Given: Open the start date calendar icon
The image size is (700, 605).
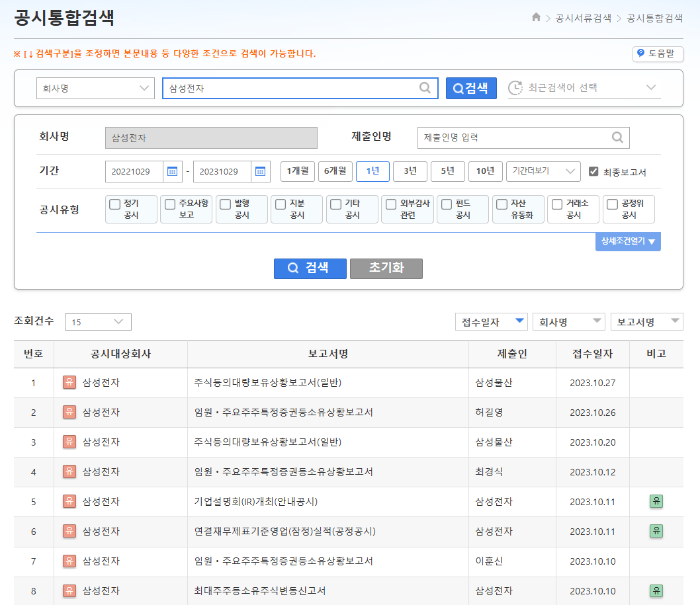Looking at the screenshot, I should click(172, 171).
